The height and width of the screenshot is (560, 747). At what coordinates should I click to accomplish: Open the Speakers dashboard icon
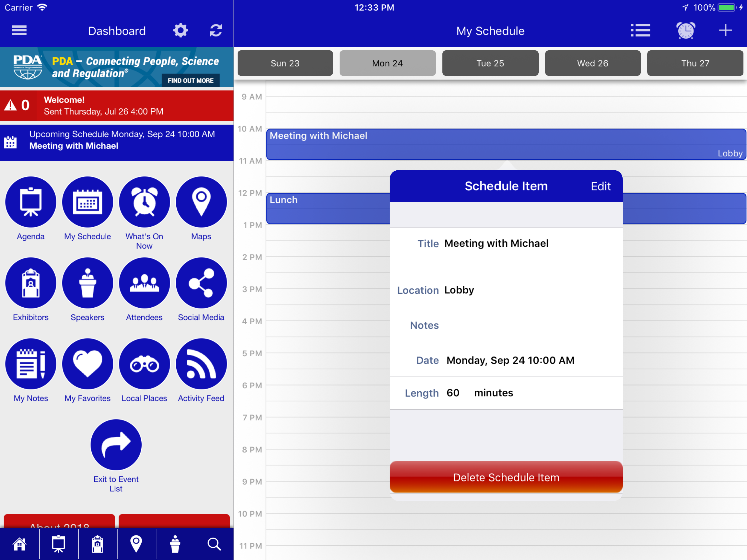[x=87, y=283]
